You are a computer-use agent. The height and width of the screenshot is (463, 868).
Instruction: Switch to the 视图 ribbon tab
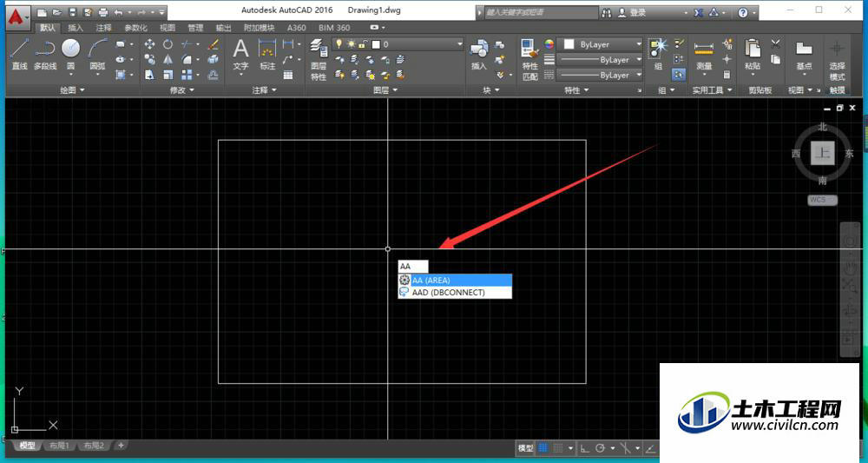tap(168, 28)
